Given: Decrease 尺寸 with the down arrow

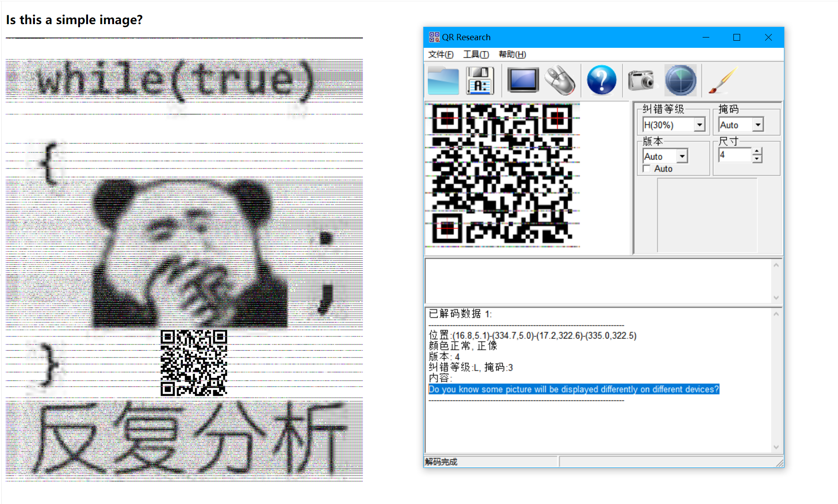Looking at the screenshot, I should click(757, 159).
